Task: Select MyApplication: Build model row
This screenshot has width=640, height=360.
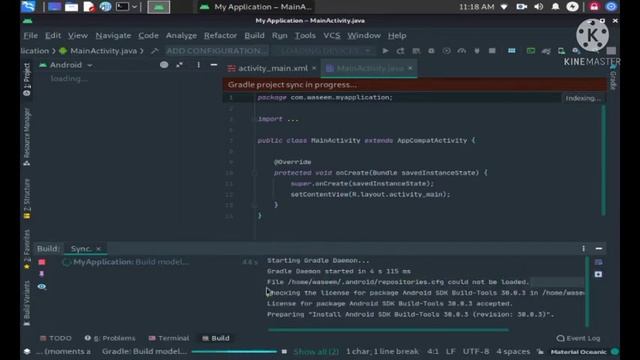Action: 160,262
